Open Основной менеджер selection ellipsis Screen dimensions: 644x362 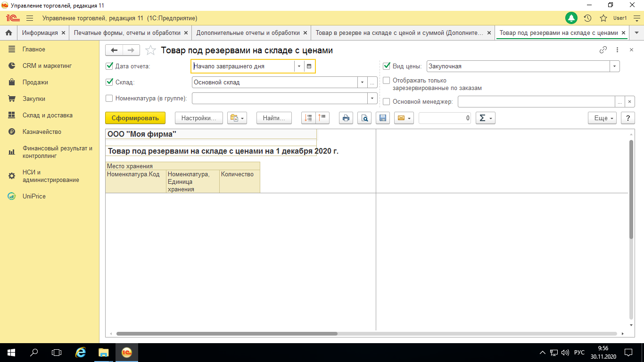[619, 102]
